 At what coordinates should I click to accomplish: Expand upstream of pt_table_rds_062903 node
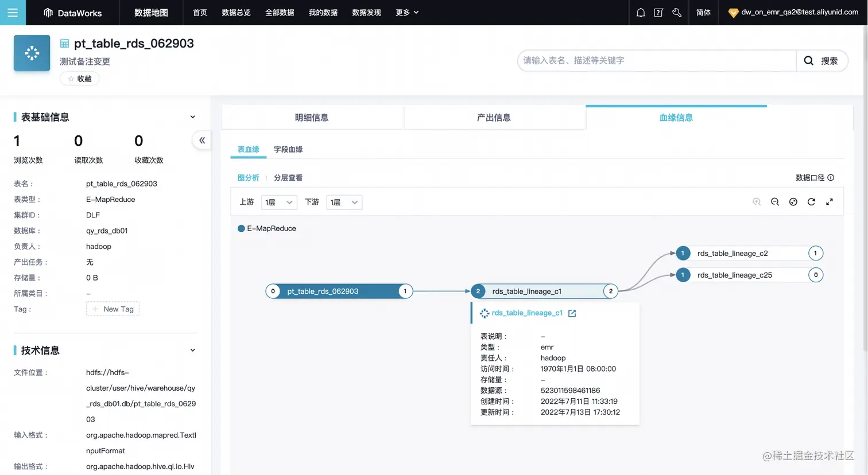[273, 291]
